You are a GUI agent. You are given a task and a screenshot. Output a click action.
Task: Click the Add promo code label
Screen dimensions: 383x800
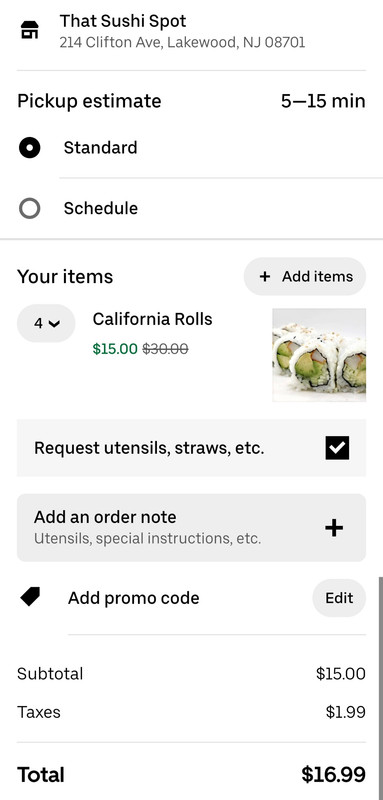(x=134, y=598)
